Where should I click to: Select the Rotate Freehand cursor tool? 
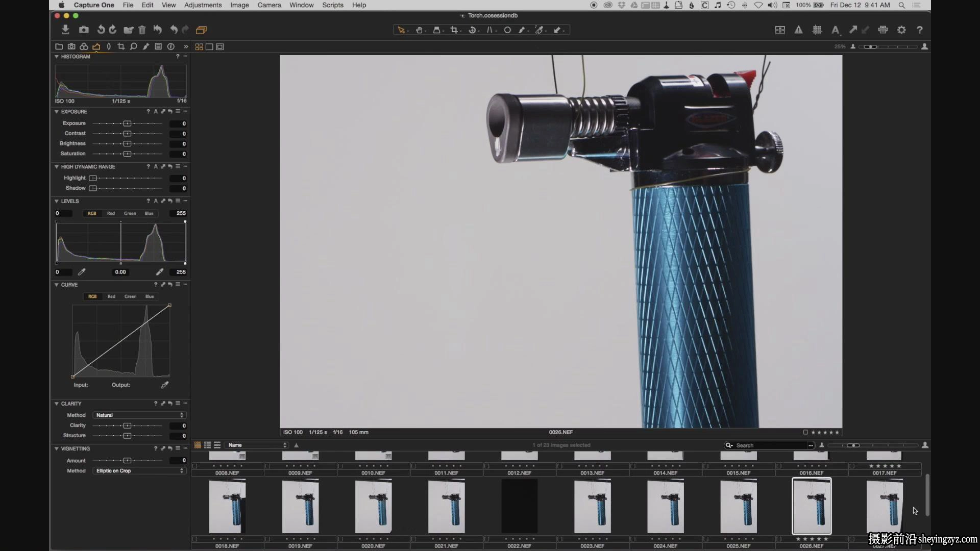click(472, 30)
